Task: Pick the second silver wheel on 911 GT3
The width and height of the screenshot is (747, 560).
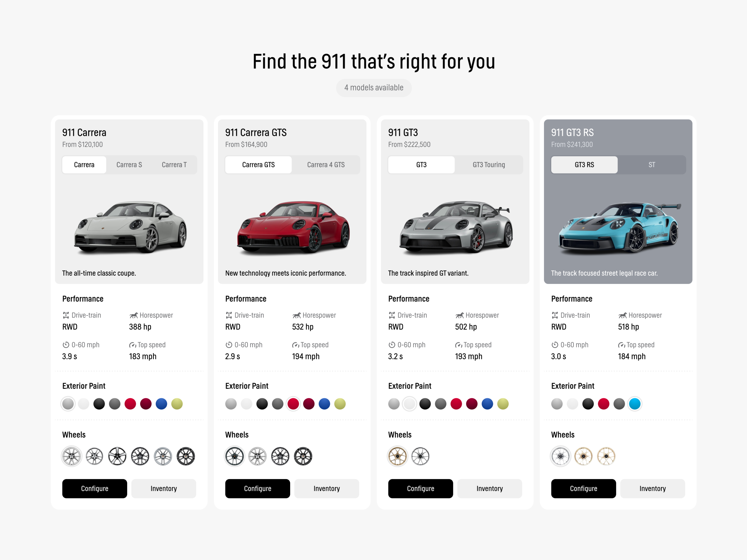Action: (420, 456)
